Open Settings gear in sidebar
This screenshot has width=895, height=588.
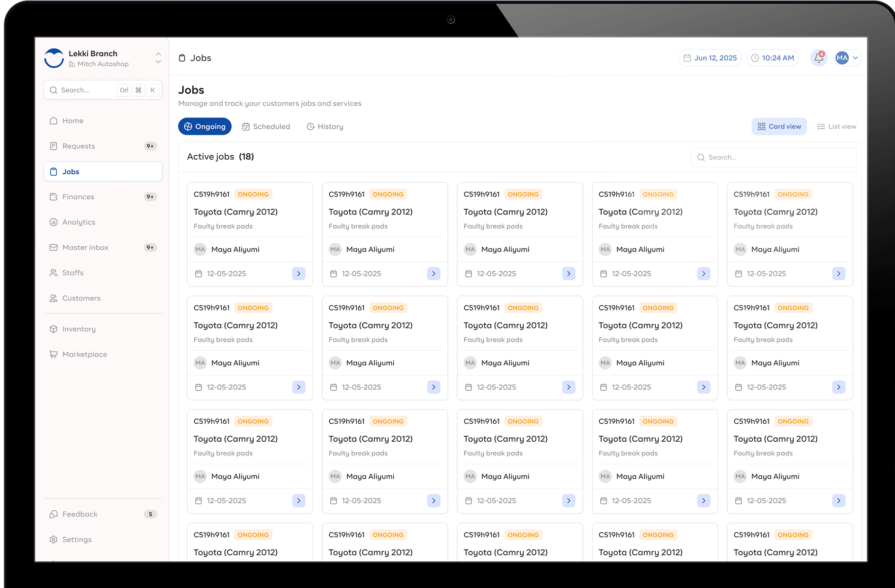tap(54, 539)
